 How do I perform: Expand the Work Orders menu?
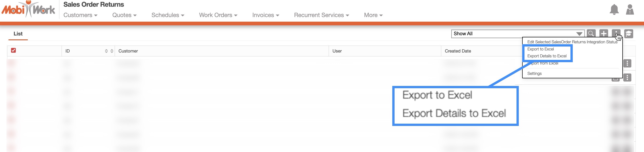point(218,15)
